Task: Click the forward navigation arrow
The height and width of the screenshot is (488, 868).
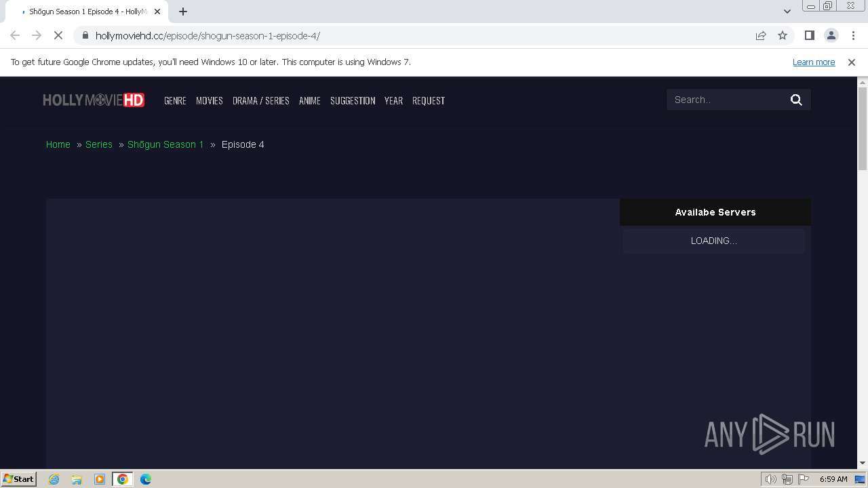Action: tap(37, 35)
